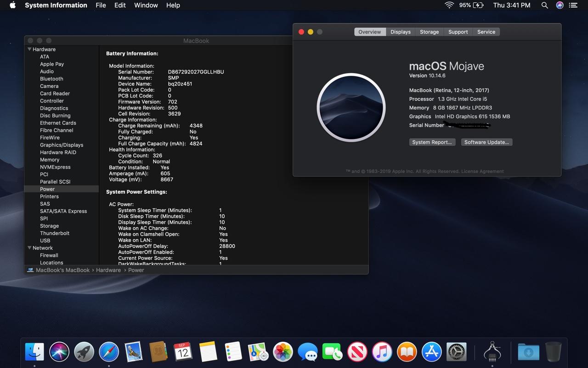Screen dimensions: 588x368
Task: Select Firewall under Network
Action: pos(49,255)
